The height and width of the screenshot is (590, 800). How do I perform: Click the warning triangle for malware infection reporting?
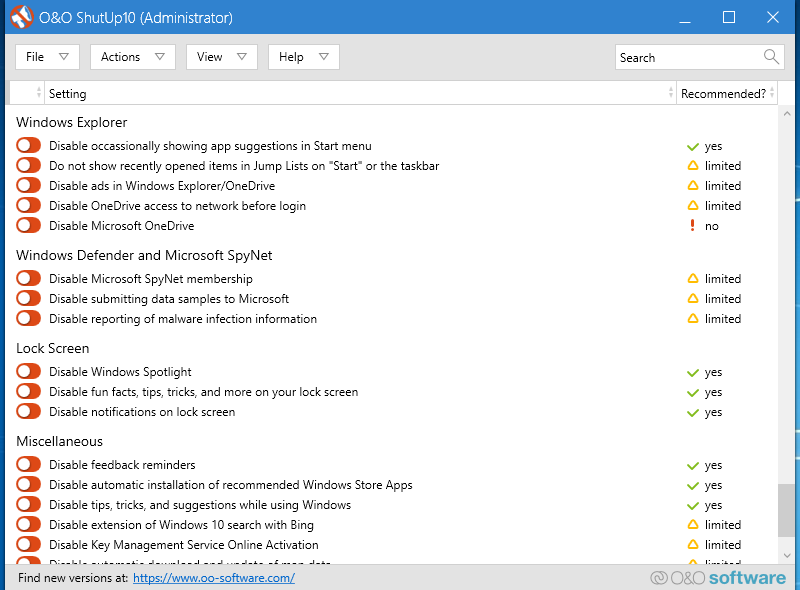pos(692,318)
